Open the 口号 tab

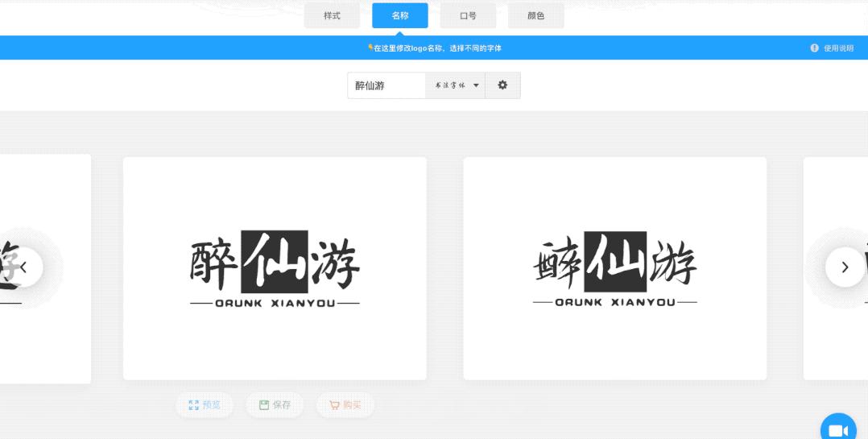pos(468,15)
